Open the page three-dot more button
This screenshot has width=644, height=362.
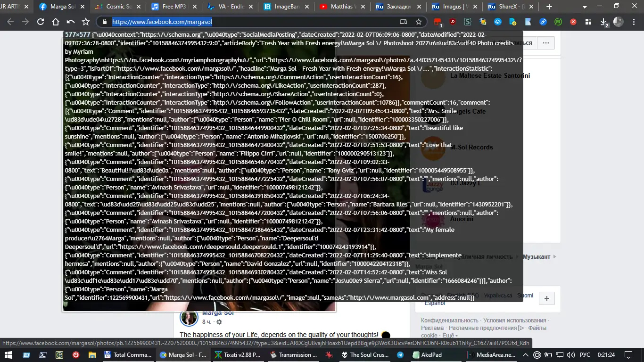click(546, 43)
